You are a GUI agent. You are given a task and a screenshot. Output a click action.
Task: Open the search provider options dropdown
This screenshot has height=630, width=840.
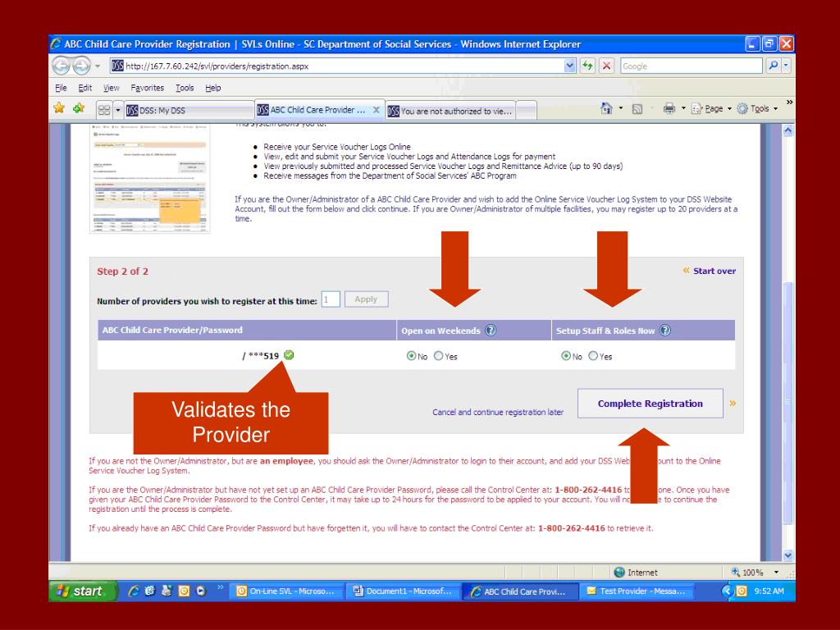pyautogui.click(x=786, y=66)
